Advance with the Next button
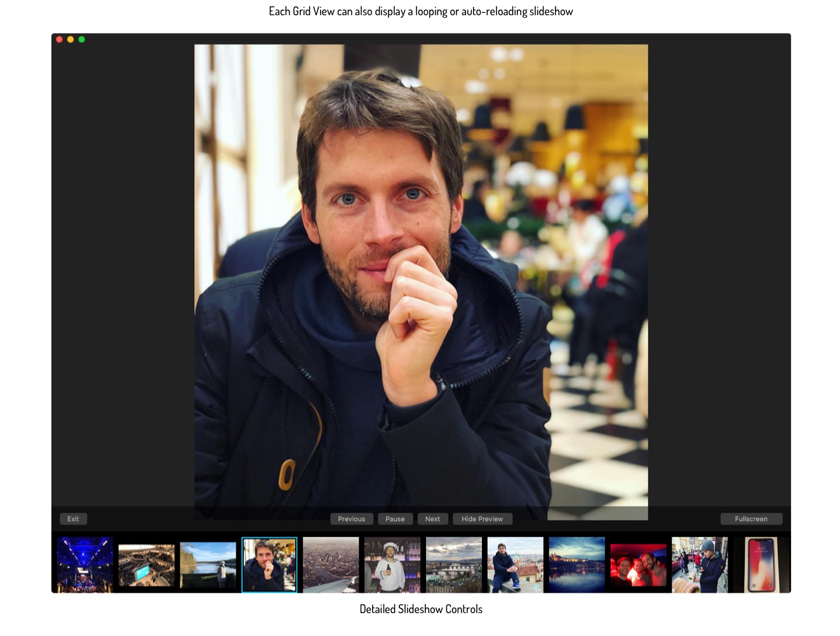This screenshot has width=840, height=636. tap(432, 519)
